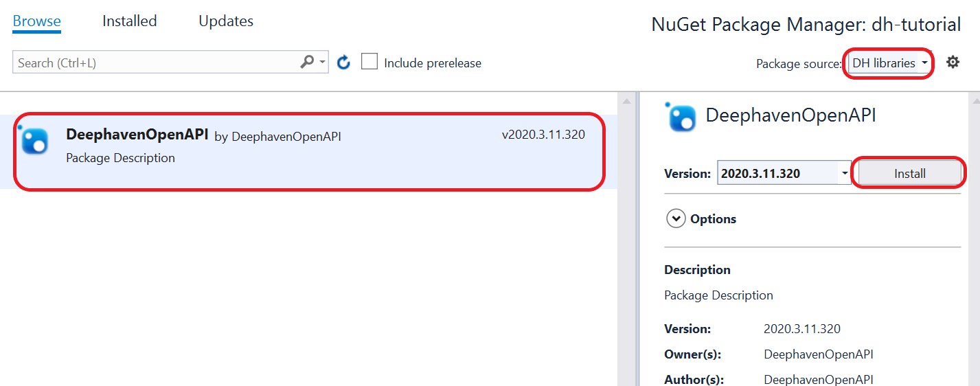980x386 pixels.
Task: Switch to the Browse tab
Action: pyautogui.click(x=36, y=21)
